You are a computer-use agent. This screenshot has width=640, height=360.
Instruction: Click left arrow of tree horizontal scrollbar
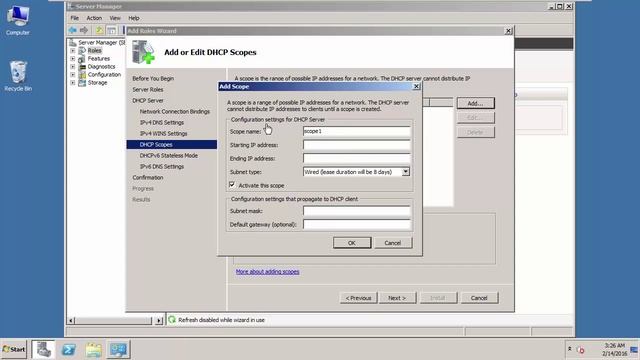tap(71, 321)
